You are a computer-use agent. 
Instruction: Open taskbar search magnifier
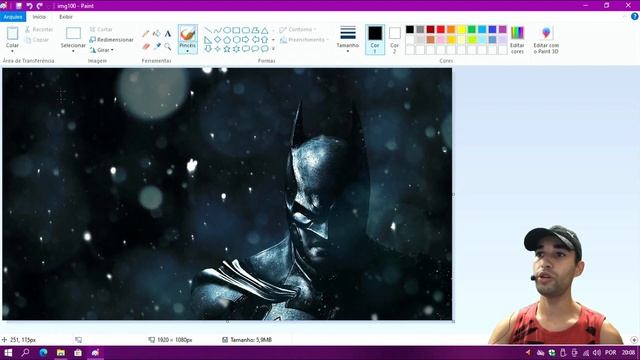coord(25,353)
